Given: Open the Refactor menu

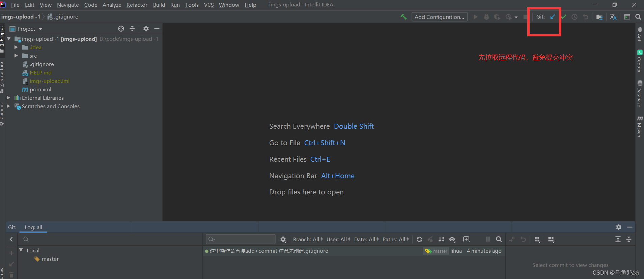Looking at the screenshot, I should point(137,5).
